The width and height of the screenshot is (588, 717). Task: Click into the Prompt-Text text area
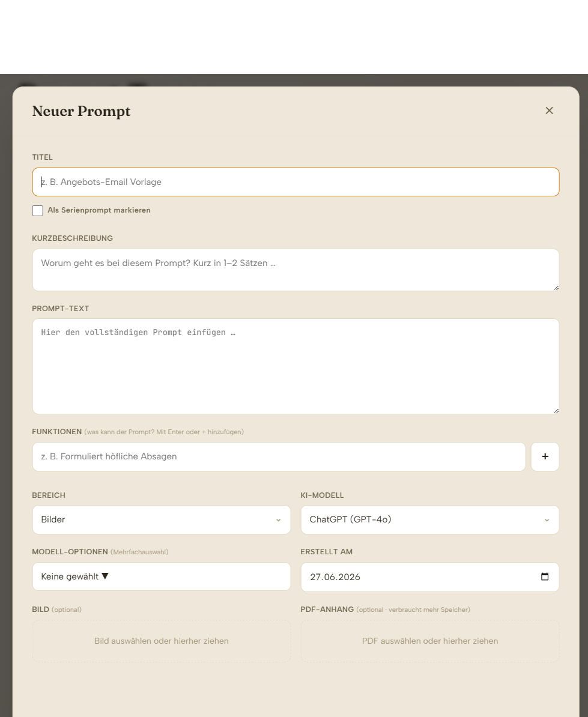296,366
